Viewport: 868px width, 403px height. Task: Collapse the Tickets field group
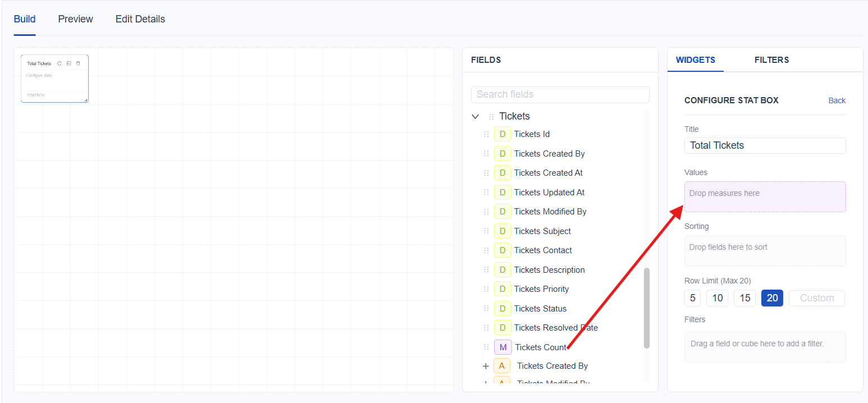[x=476, y=117]
